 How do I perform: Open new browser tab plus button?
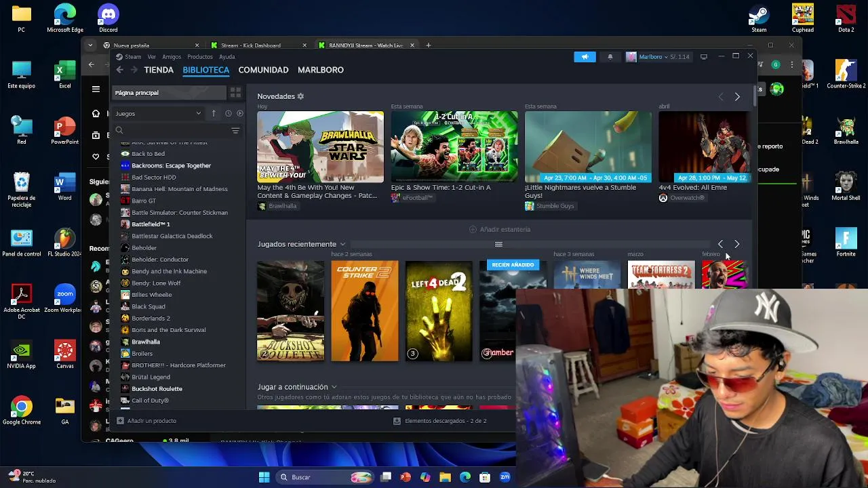tap(428, 45)
